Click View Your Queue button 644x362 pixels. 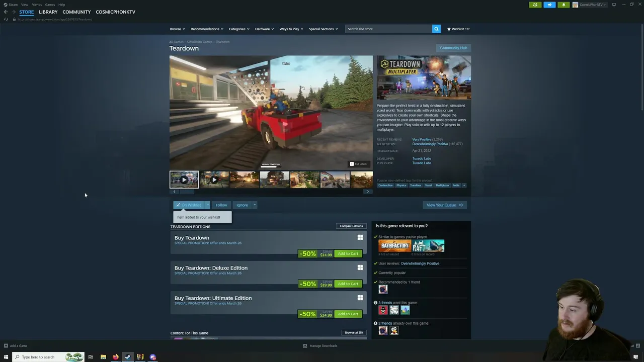(x=445, y=205)
